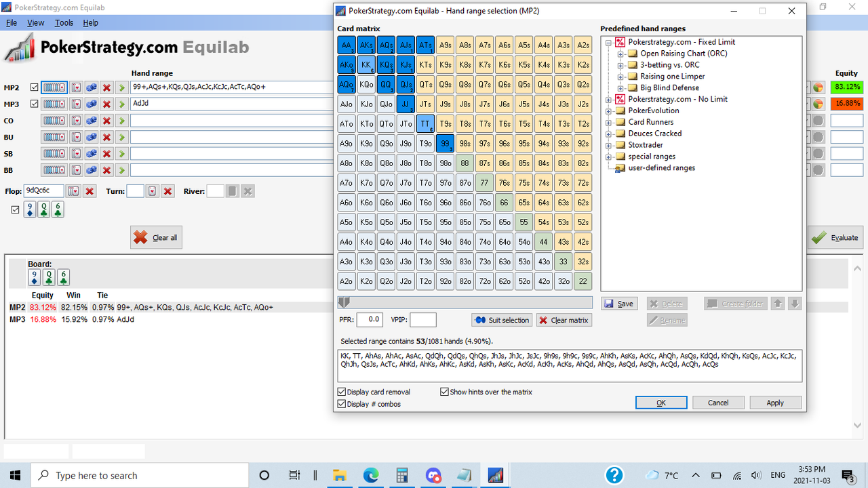This screenshot has height=488, width=868.
Task: Click the random dice icon for MP3
Action: click(91, 104)
